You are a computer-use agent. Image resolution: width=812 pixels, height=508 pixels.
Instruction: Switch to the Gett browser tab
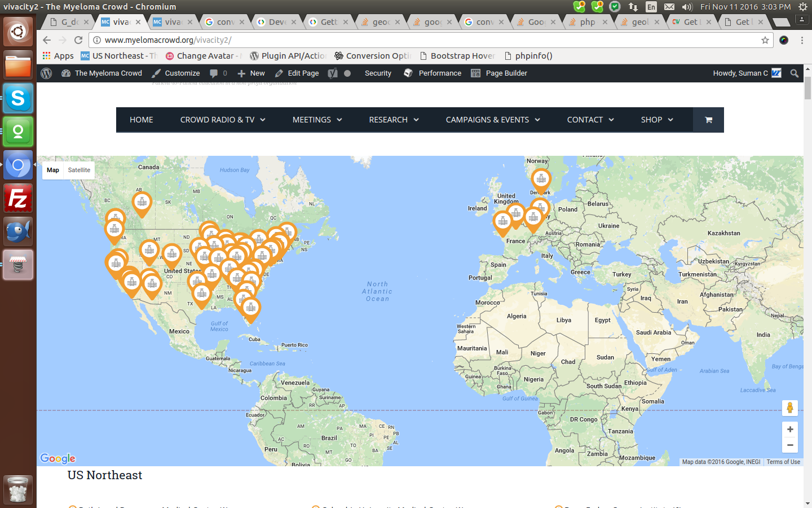(329, 22)
